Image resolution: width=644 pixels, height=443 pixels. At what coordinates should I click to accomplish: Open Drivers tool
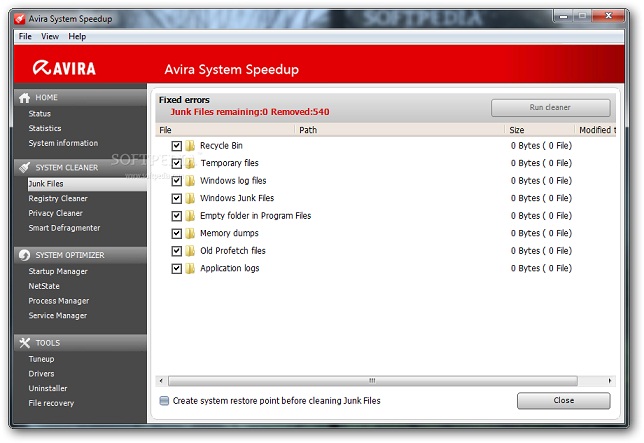click(x=41, y=374)
